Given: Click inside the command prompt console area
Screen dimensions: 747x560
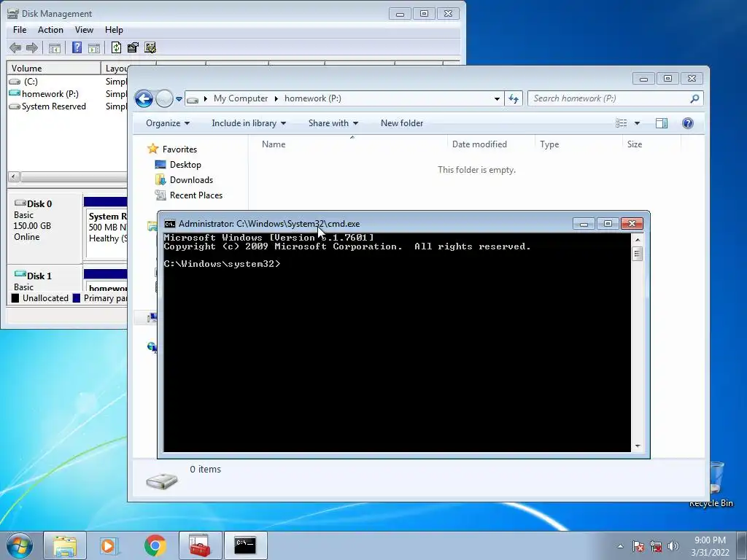Looking at the screenshot, I should pos(398,342).
